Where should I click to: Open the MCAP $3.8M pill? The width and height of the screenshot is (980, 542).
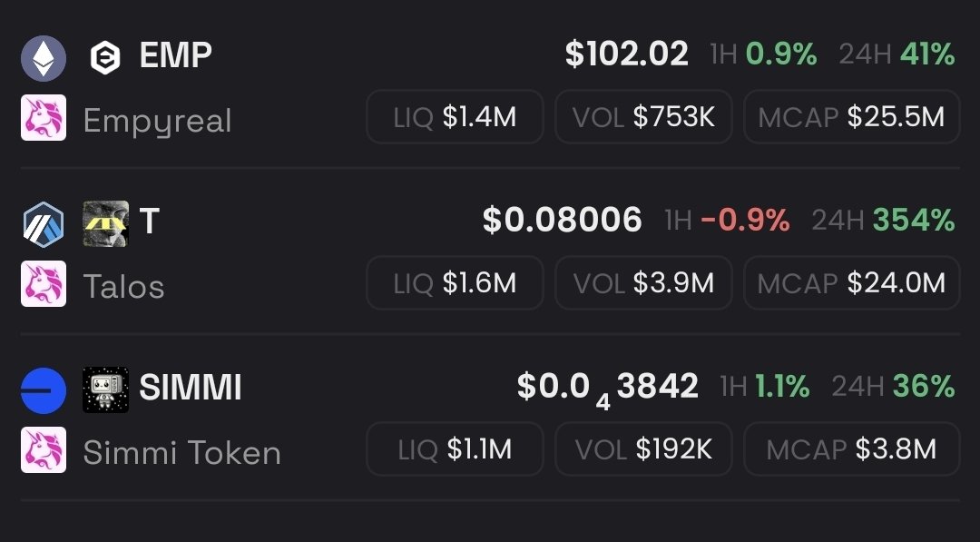852,449
